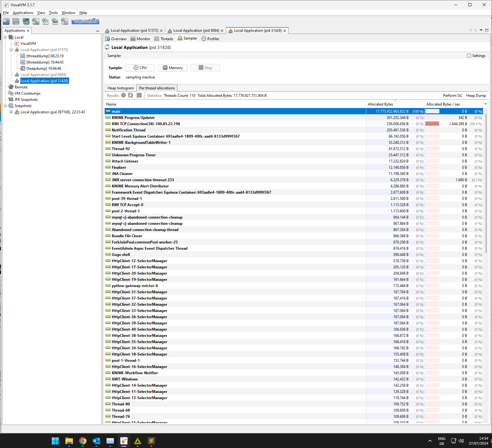The image size is (492, 448).
Task: Minimize the Applications panel
Action: coord(98,31)
